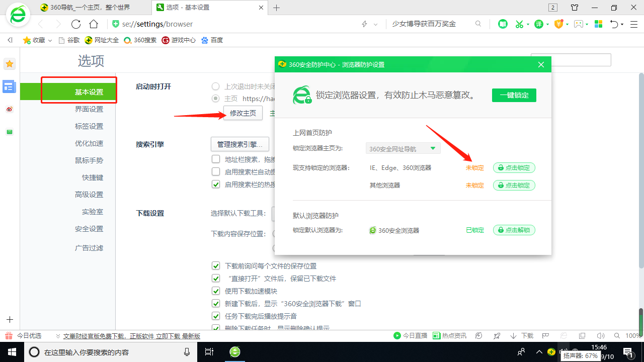The width and height of the screenshot is (644, 362).
Task: Open the game center gamepad icon
Action: pos(580,24)
